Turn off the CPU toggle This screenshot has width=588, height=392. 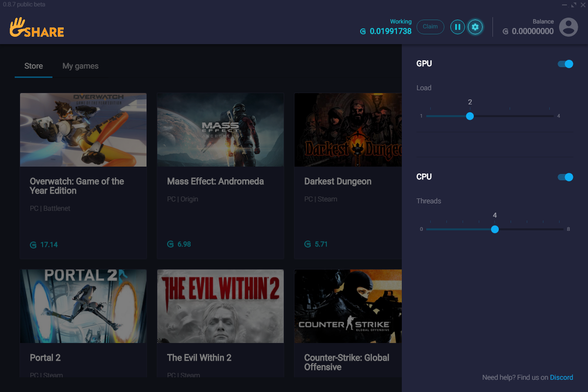[x=565, y=177]
